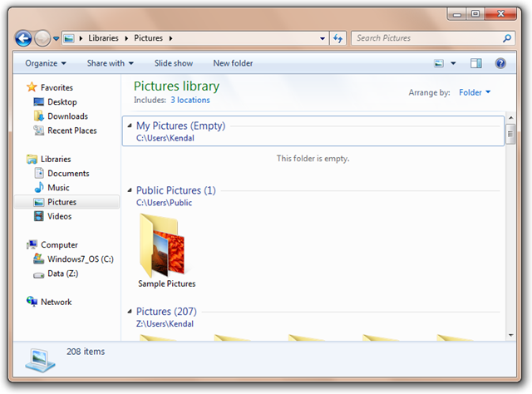
Task: Click the library icon in address bar
Action: coord(69,38)
